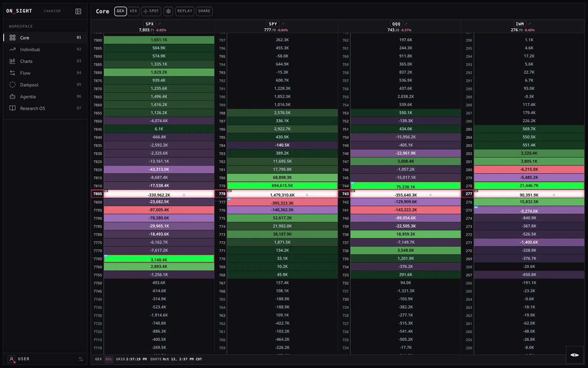Select Research OS in workspace menu

45,108
